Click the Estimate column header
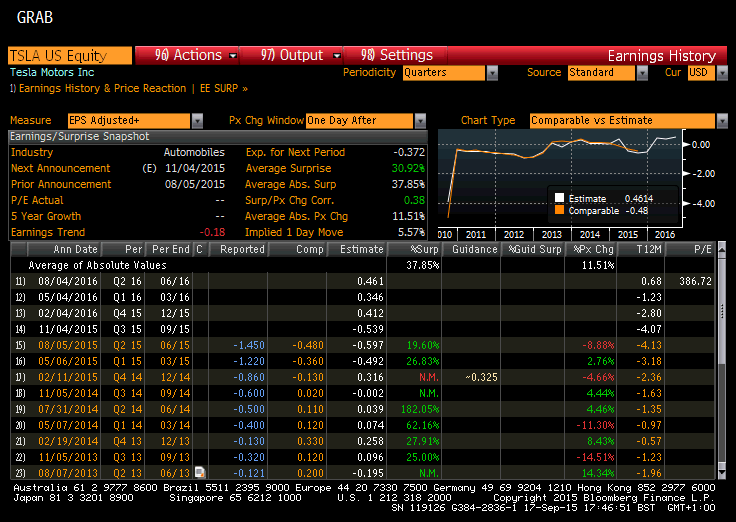This screenshot has height=522, width=736. pos(357,249)
